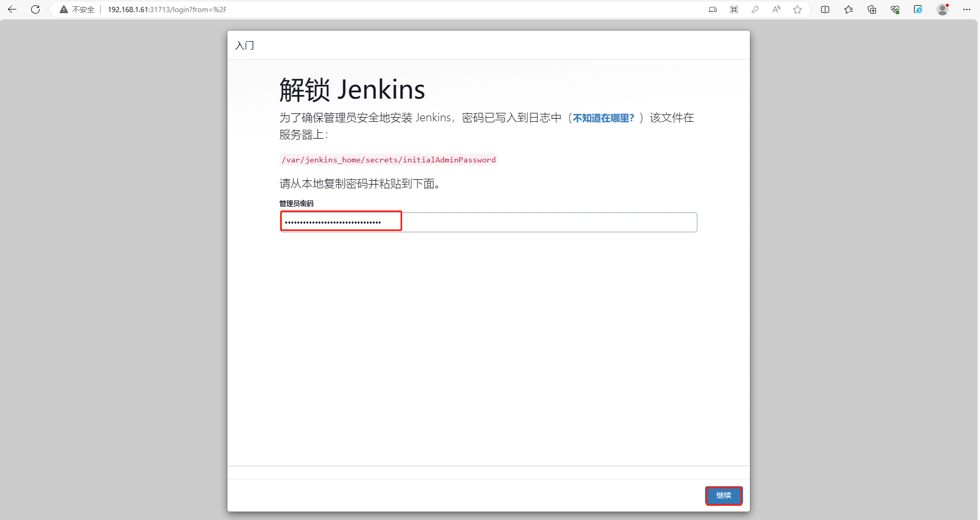
Task: Click the '解锁 Jenkins' heading
Action: 352,90
